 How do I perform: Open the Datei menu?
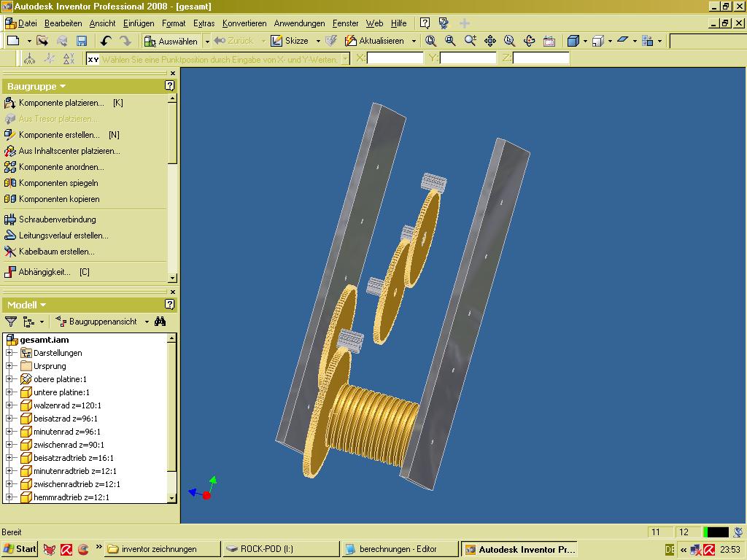tap(27, 23)
